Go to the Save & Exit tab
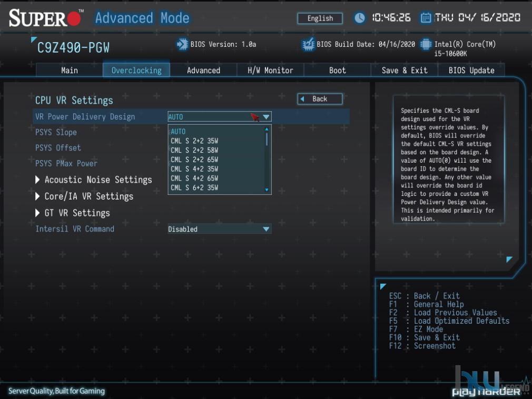Screen dimensions: 532x399 coord(405,70)
